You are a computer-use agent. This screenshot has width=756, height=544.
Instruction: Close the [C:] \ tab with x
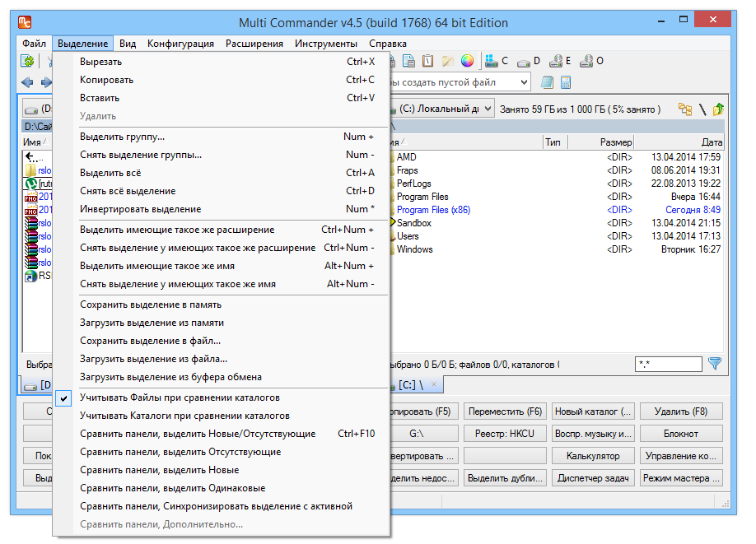tap(433, 384)
